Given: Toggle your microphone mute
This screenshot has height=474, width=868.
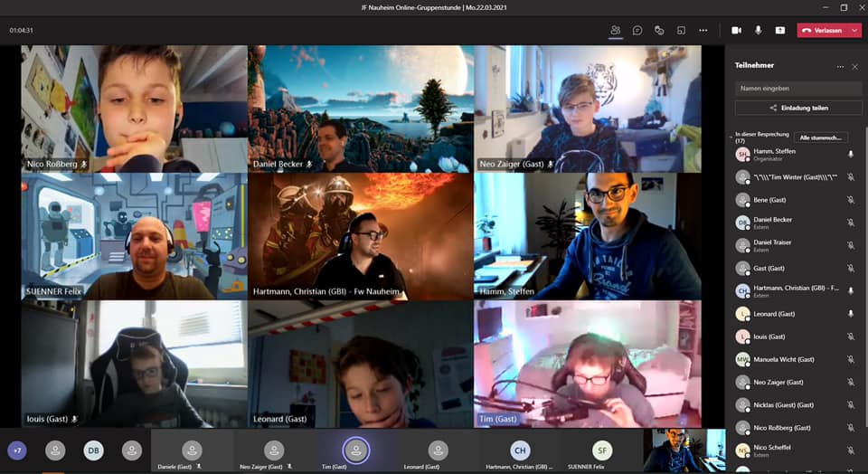Looking at the screenshot, I should click(758, 30).
